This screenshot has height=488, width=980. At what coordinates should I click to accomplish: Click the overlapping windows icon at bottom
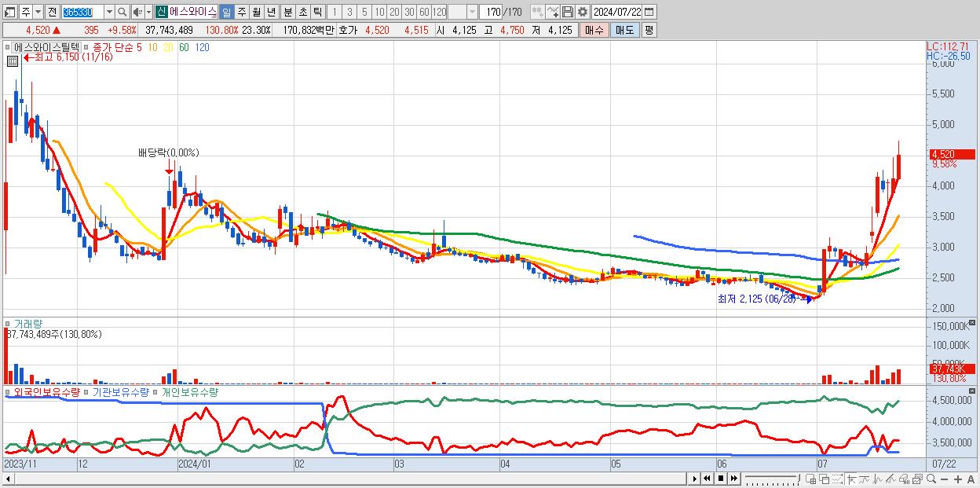pos(825,478)
